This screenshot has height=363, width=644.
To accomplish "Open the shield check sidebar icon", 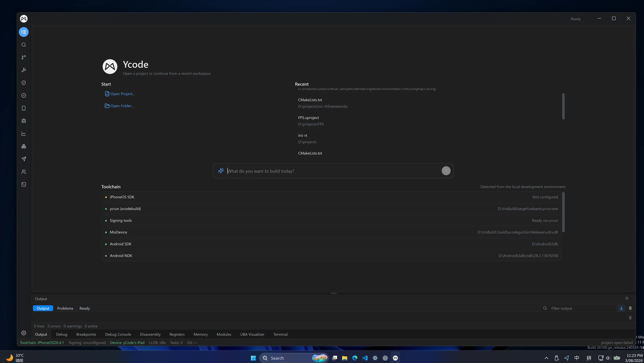I will pos(24,83).
